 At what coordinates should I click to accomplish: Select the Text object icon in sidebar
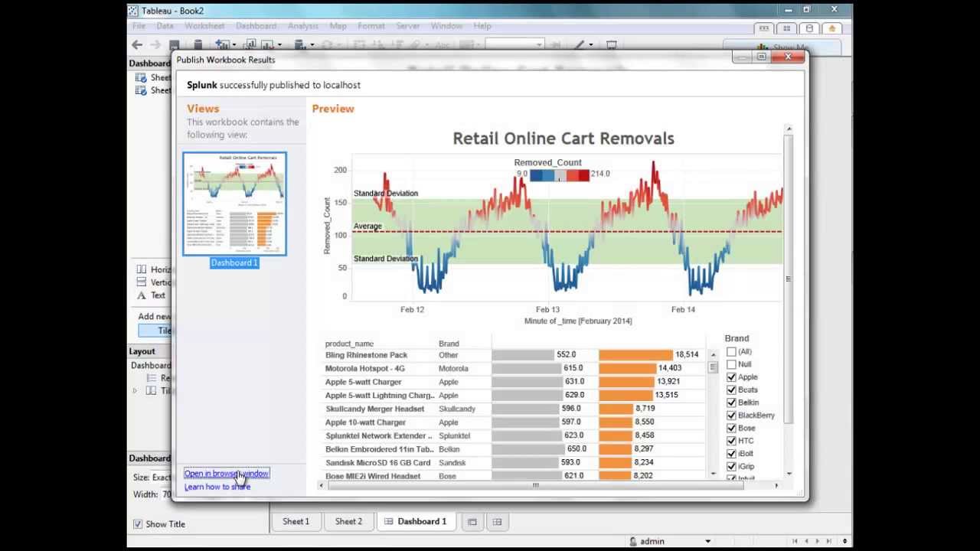tap(142, 295)
